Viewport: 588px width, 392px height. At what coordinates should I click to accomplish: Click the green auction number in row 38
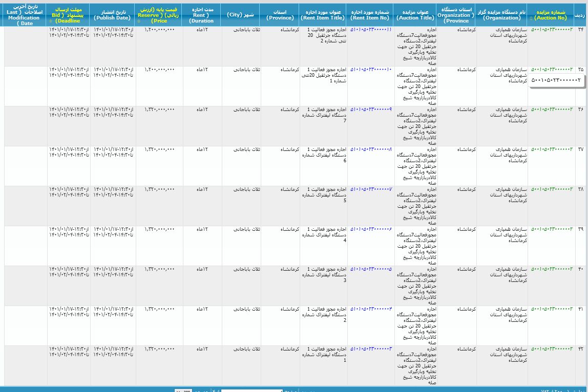coord(552,189)
